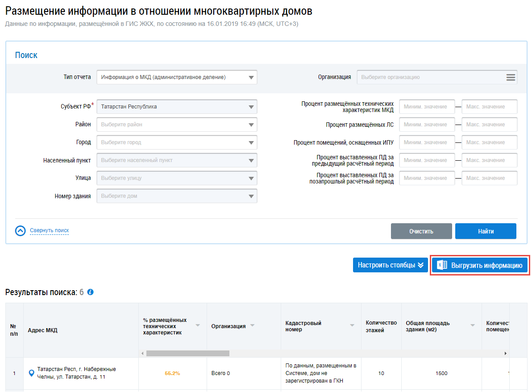Click sort arrow in % размещённых технических характеристик column
Image resolution: width=532 pixels, height=392 pixels.
[198, 325]
